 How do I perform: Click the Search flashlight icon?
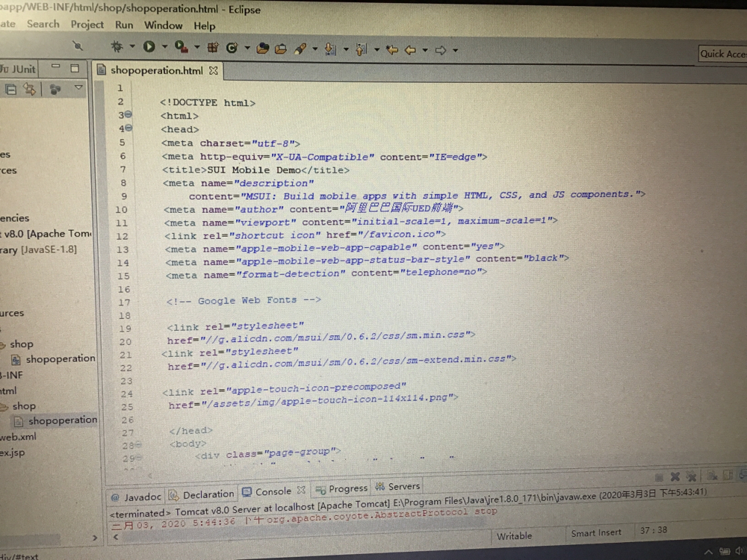300,49
